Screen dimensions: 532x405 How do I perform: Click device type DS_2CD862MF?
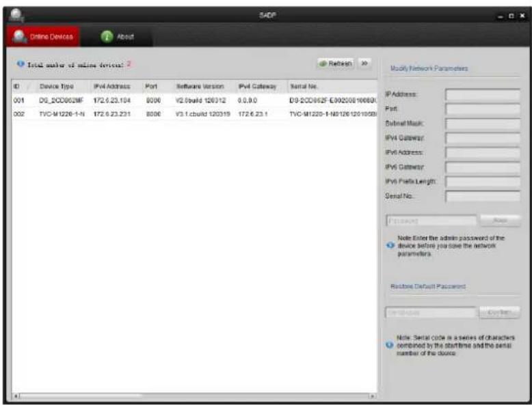61,100
